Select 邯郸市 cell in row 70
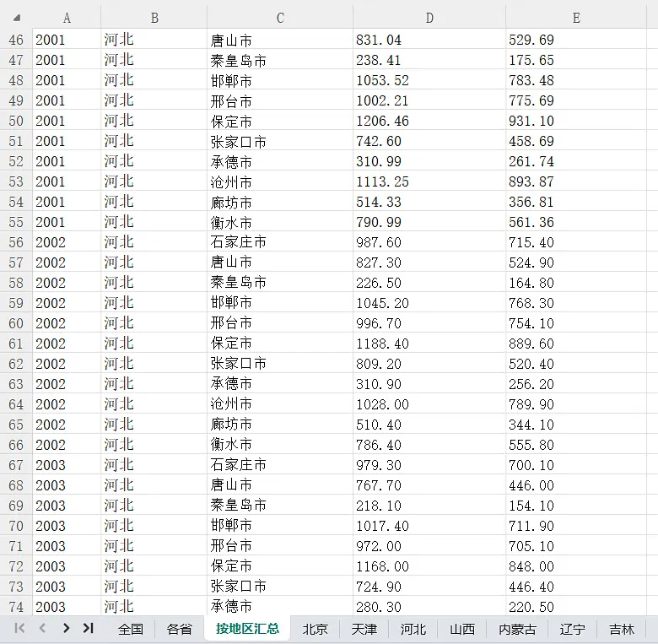 click(280, 526)
